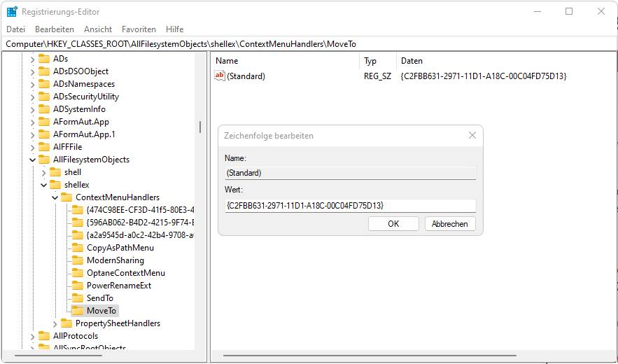Select the {a2a9545d-a0c2-42b4-9708 key
Screen dimensions: 618x364
pos(140,235)
